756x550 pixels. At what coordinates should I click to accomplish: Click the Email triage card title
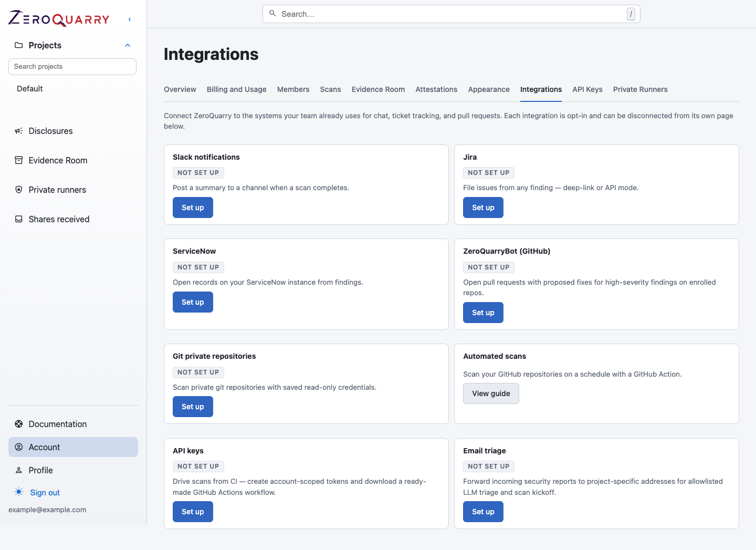coord(485,451)
